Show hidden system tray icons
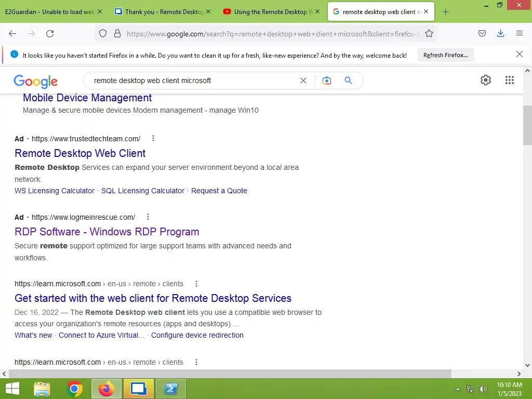This screenshot has height=399, width=532. coord(458,389)
